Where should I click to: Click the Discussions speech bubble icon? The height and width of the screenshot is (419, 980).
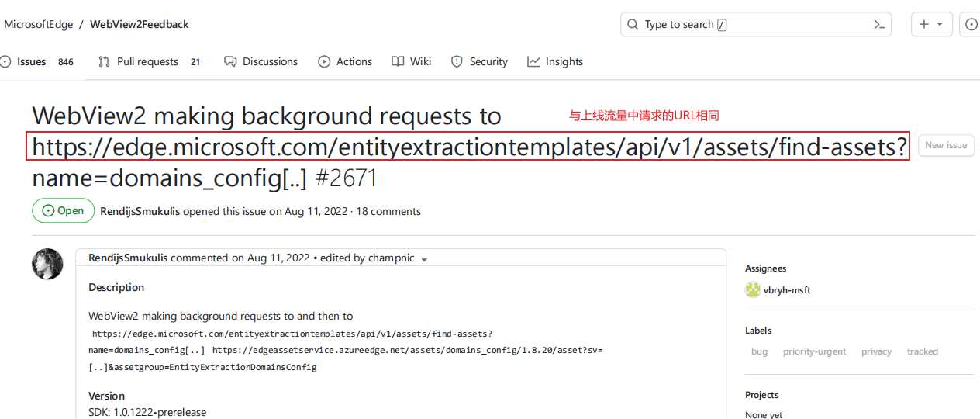click(x=229, y=61)
